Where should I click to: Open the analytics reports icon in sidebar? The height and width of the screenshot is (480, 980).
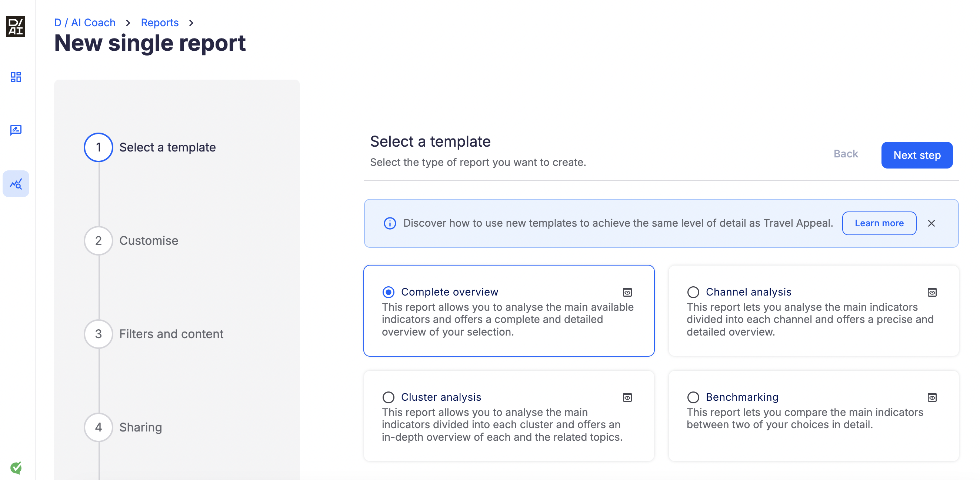pyautogui.click(x=16, y=184)
